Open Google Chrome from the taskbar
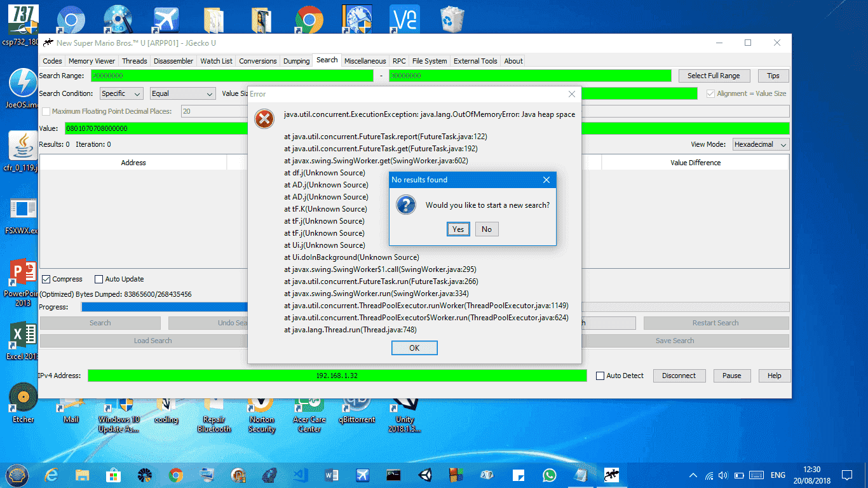The height and width of the screenshot is (488, 868). [x=176, y=475]
